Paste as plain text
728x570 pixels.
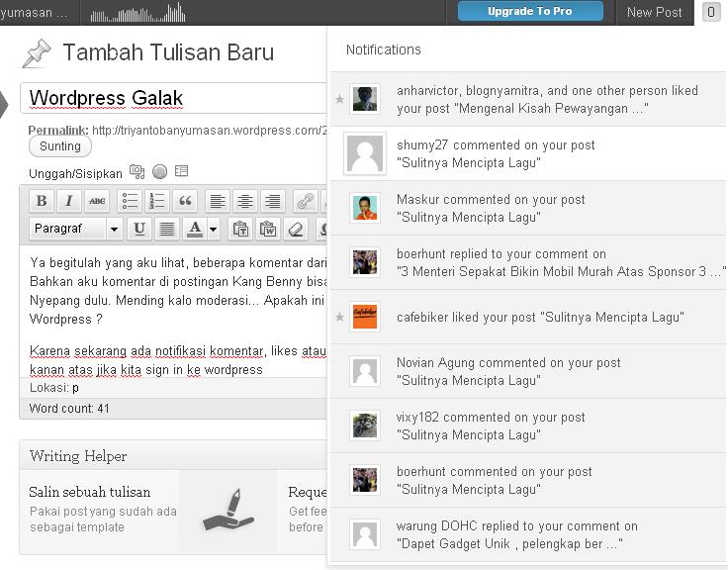click(x=239, y=229)
